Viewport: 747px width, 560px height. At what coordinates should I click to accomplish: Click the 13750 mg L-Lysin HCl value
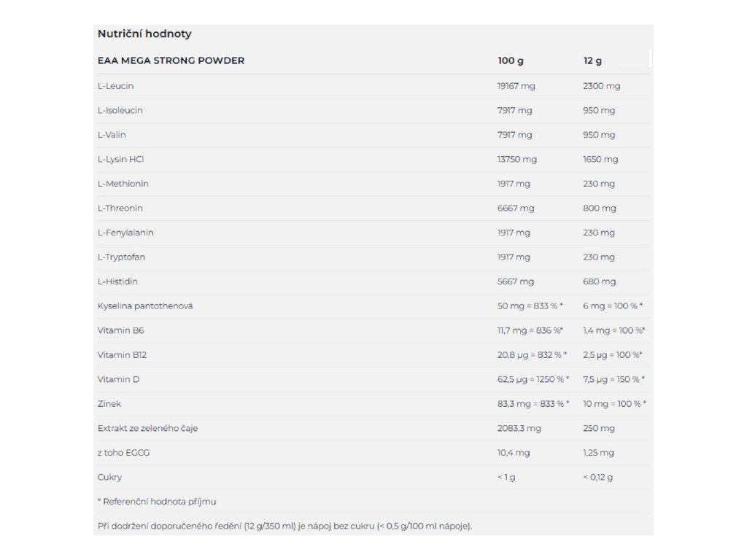pos(516,159)
